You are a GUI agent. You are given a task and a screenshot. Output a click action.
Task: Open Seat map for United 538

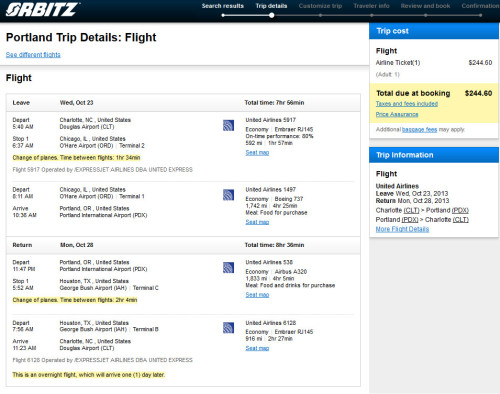coord(257,295)
